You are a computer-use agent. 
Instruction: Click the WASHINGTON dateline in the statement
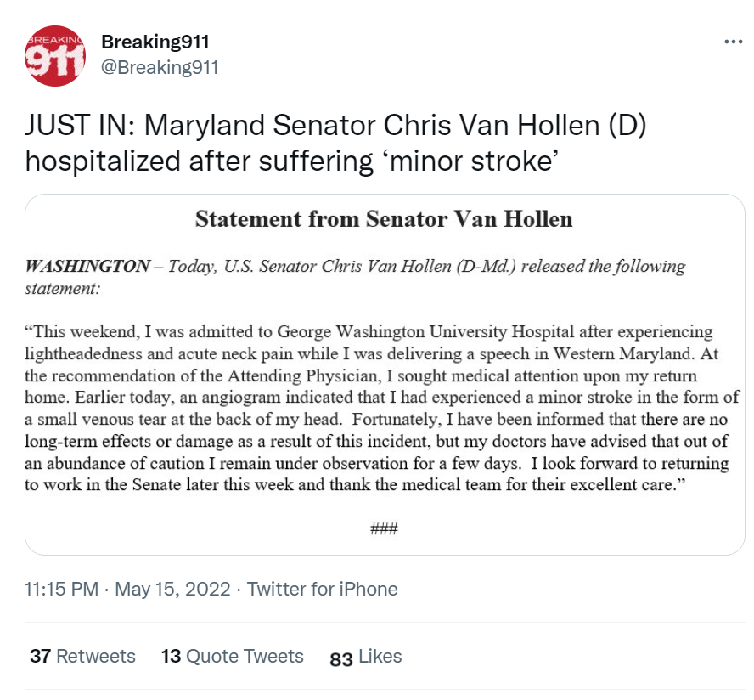click(x=88, y=266)
